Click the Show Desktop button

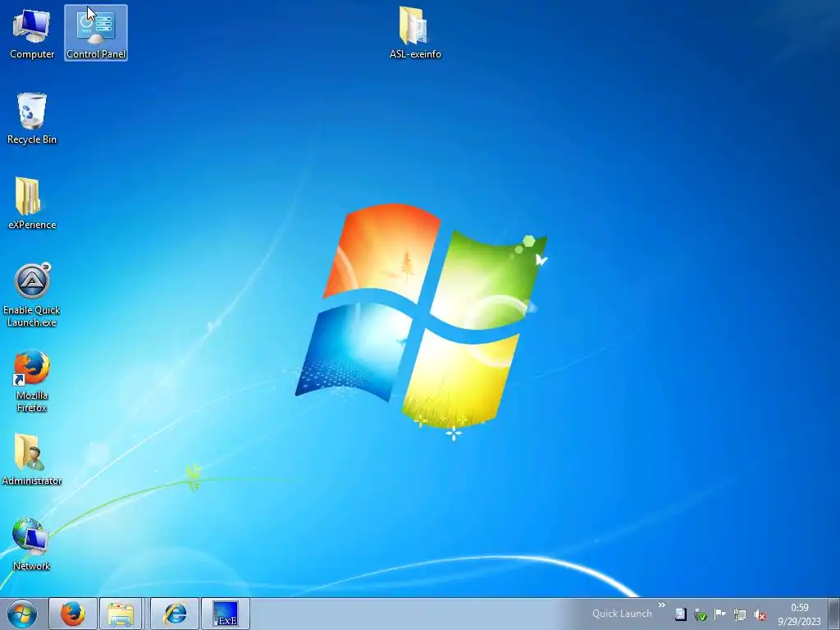(834, 614)
